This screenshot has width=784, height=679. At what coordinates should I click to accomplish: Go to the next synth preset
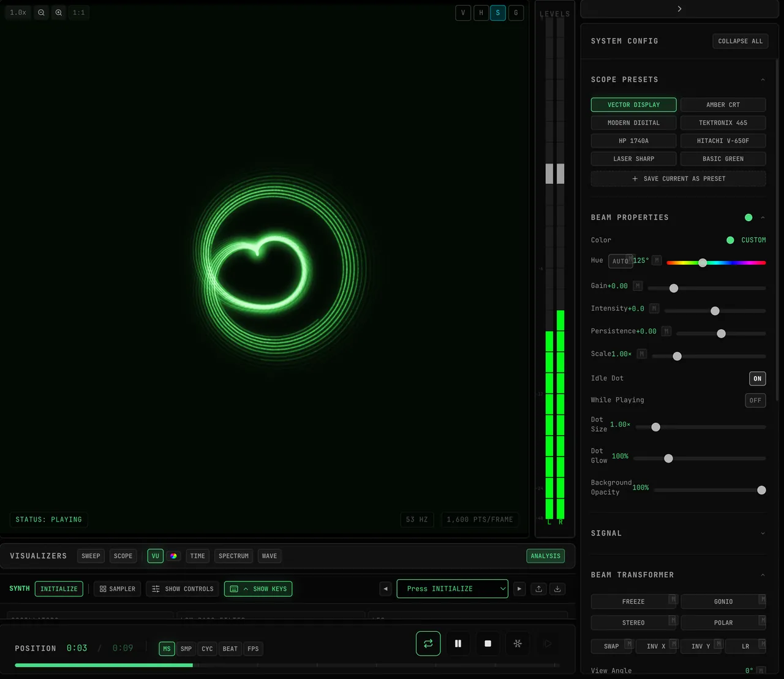coord(519,589)
